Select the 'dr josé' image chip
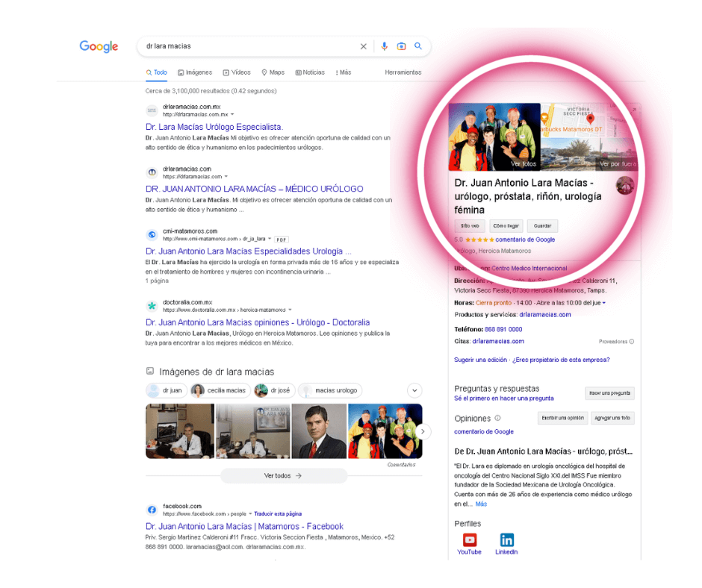 tap(274, 390)
